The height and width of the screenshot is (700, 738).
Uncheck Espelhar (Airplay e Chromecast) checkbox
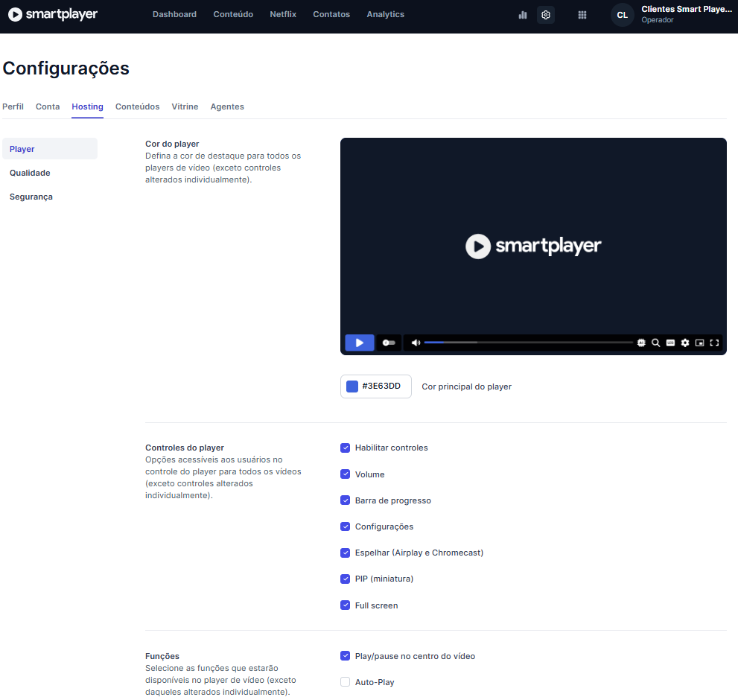(x=345, y=553)
